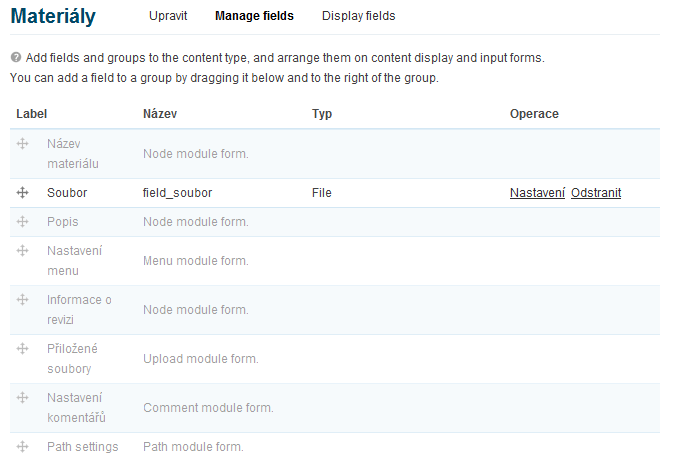Go to the Display fields tab

tap(359, 16)
